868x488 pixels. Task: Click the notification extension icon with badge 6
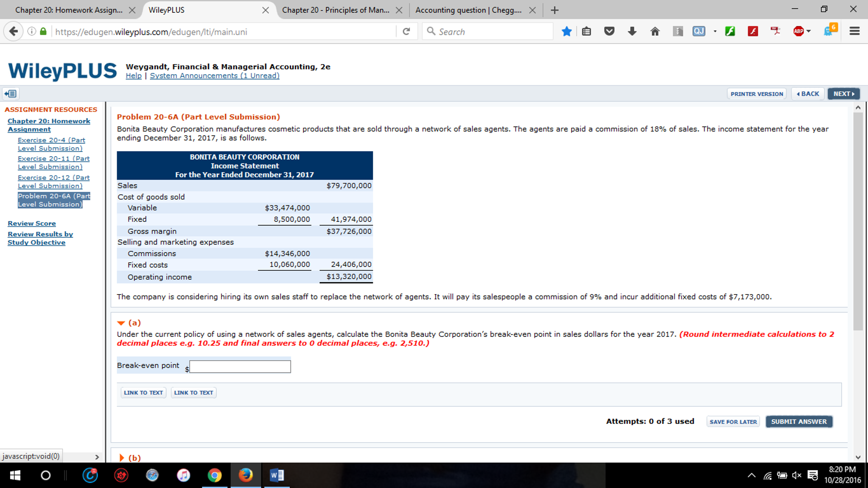pyautogui.click(x=829, y=30)
